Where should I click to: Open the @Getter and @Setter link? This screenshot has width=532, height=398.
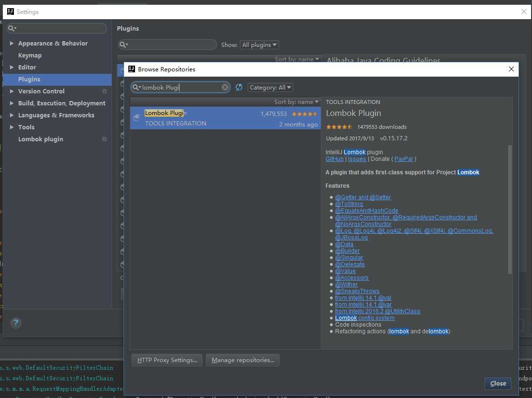[x=362, y=197]
